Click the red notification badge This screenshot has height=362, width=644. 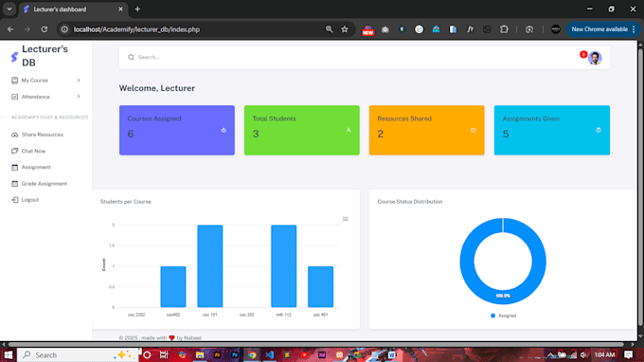(x=583, y=54)
